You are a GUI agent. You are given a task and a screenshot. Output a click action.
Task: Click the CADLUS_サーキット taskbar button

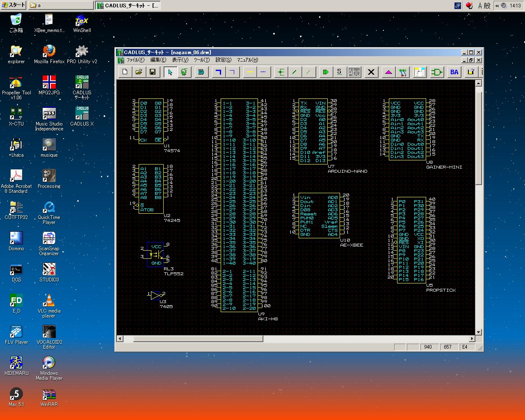(x=128, y=5)
